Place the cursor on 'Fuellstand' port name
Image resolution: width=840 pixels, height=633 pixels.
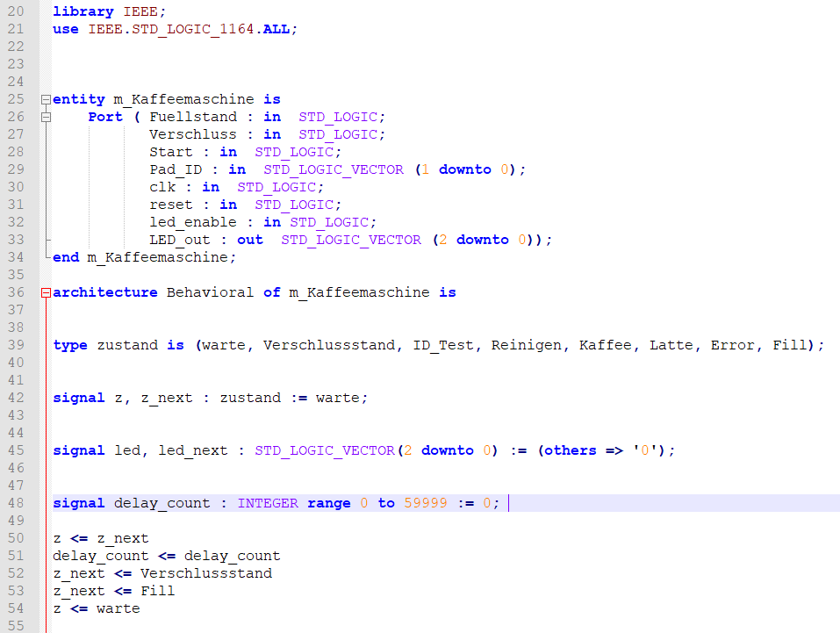pos(193,118)
